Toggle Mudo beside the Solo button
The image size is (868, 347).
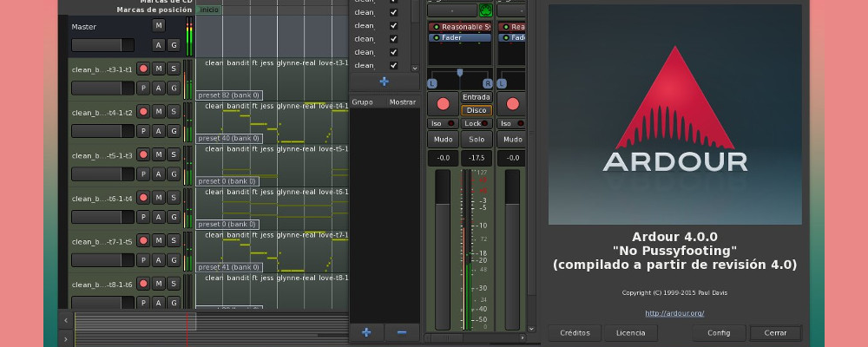tap(443, 140)
